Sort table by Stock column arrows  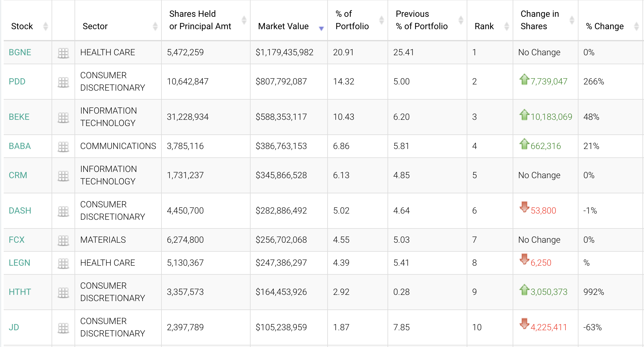click(x=46, y=26)
